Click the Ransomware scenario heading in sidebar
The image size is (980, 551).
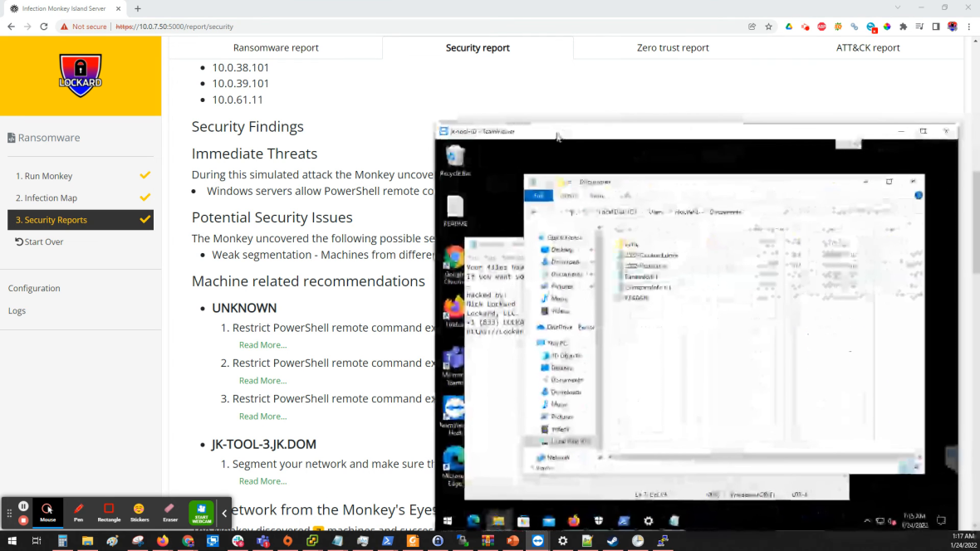coord(44,138)
